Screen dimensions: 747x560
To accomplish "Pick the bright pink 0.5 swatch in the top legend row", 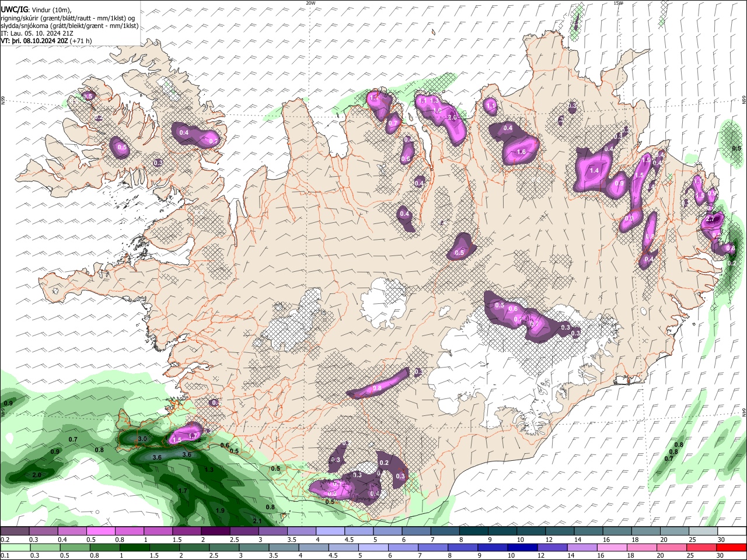I will point(100,531).
